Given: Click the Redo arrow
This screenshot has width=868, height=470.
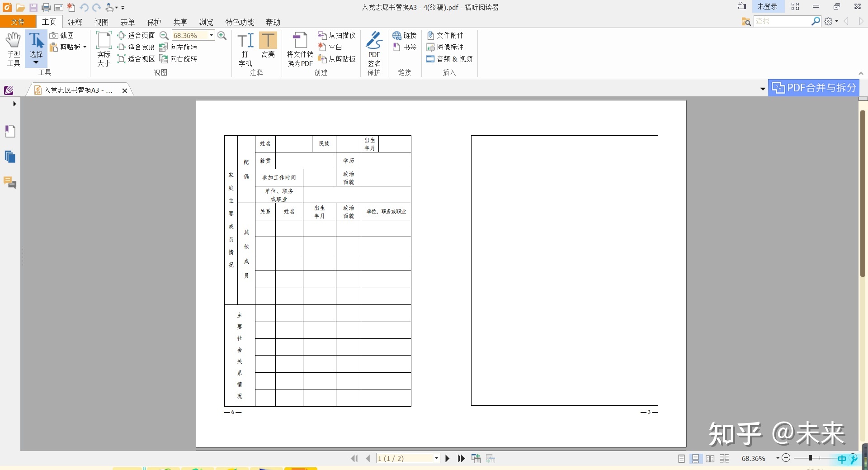Looking at the screenshot, I should click(x=96, y=7).
